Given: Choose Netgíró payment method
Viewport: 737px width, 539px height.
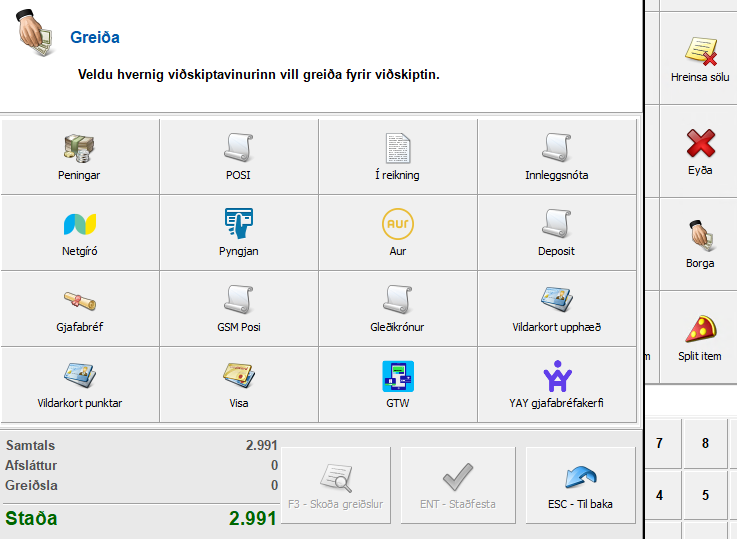Looking at the screenshot, I should coord(79,233).
